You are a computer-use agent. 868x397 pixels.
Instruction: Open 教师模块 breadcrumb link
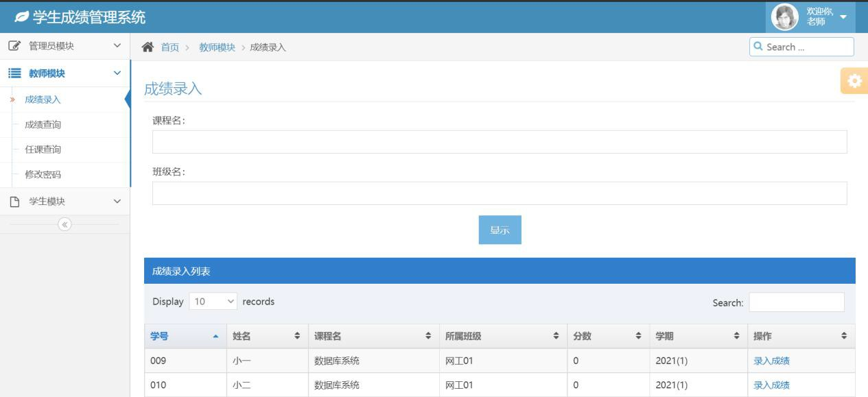[x=217, y=47]
